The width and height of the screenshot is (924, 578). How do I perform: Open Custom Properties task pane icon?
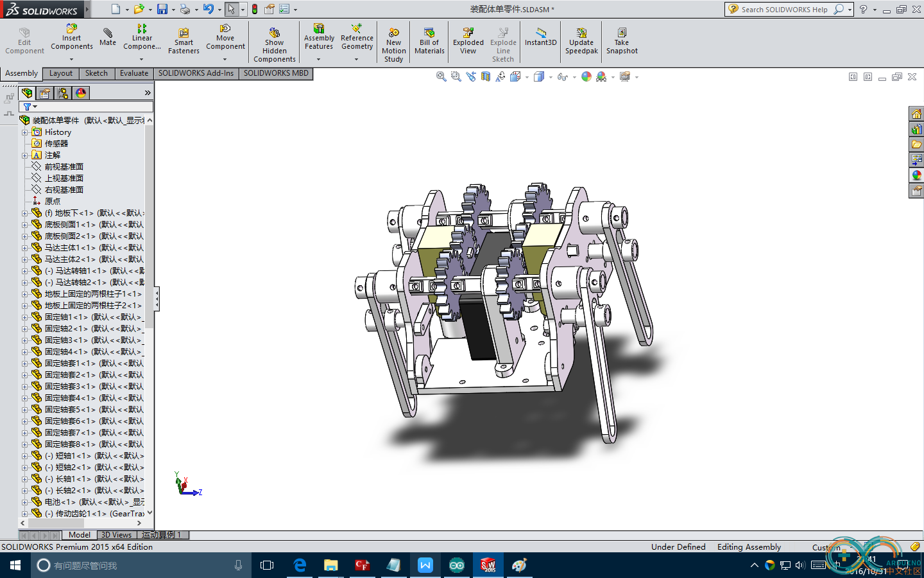pos(916,191)
